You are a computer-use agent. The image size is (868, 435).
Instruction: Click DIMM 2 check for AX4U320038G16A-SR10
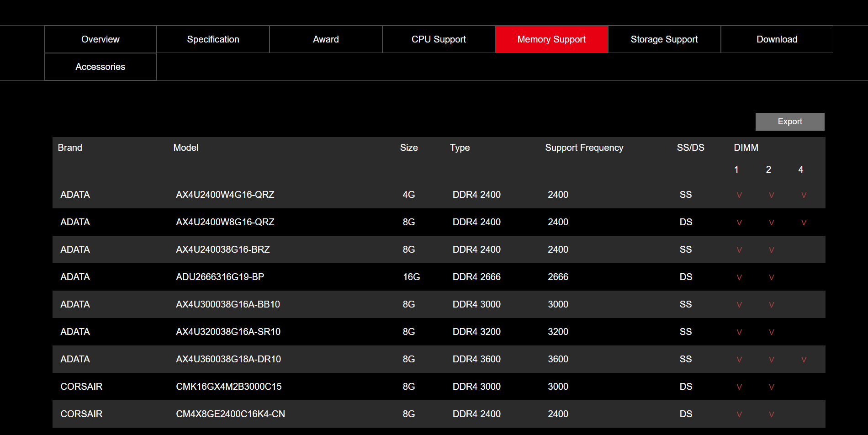pyautogui.click(x=771, y=332)
